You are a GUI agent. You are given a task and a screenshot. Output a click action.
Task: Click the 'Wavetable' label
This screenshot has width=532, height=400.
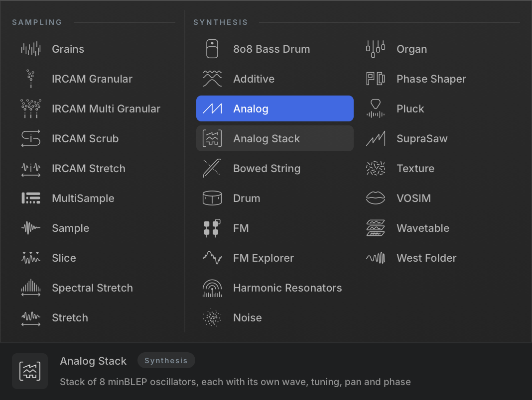(x=423, y=228)
